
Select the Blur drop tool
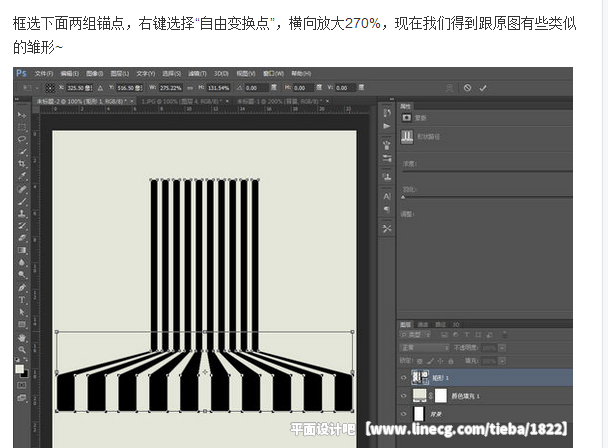(22, 263)
